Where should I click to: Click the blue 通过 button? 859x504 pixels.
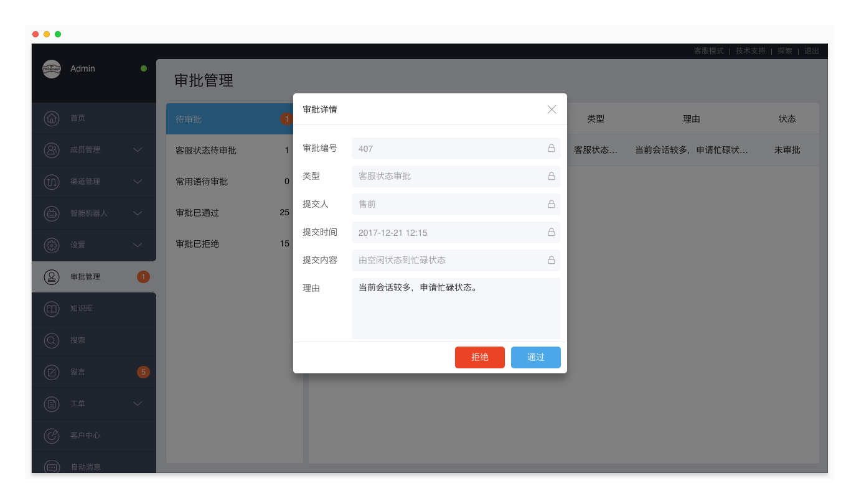(535, 357)
